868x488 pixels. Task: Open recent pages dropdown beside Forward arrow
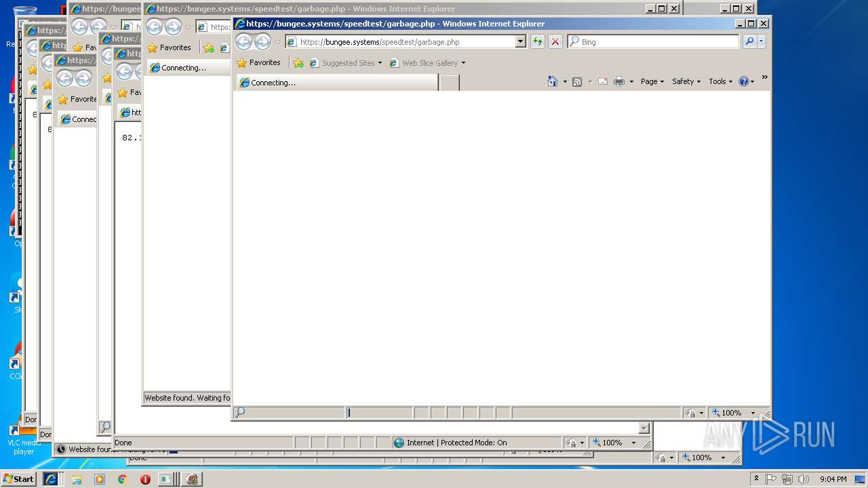pyautogui.click(x=277, y=42)
